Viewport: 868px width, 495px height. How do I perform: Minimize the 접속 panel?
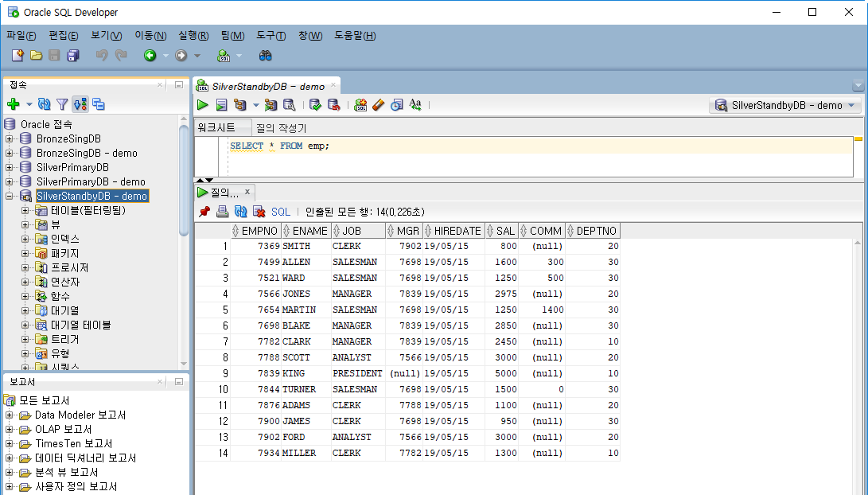179,85
